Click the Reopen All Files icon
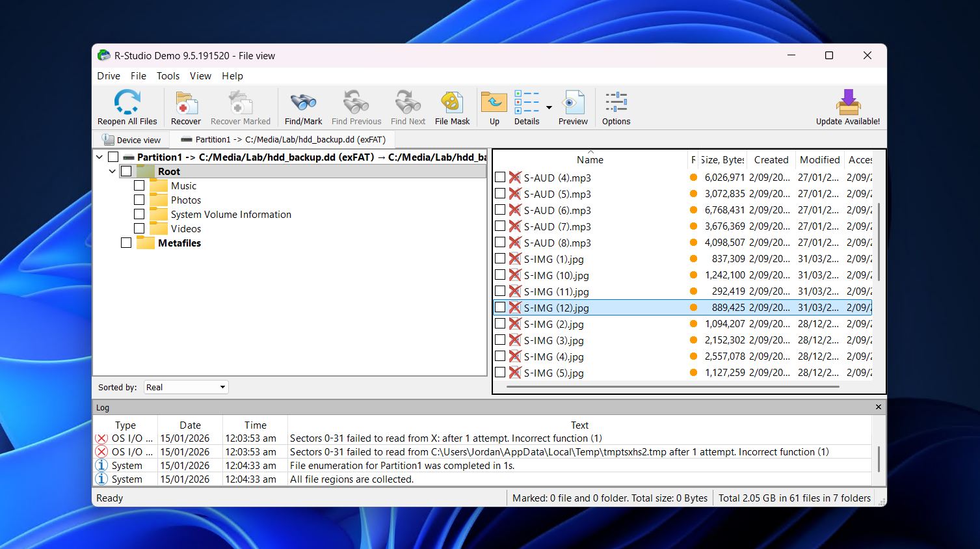The width and height of the screenshot is (980, 549). pyautogui.click(x=126, y=103)
